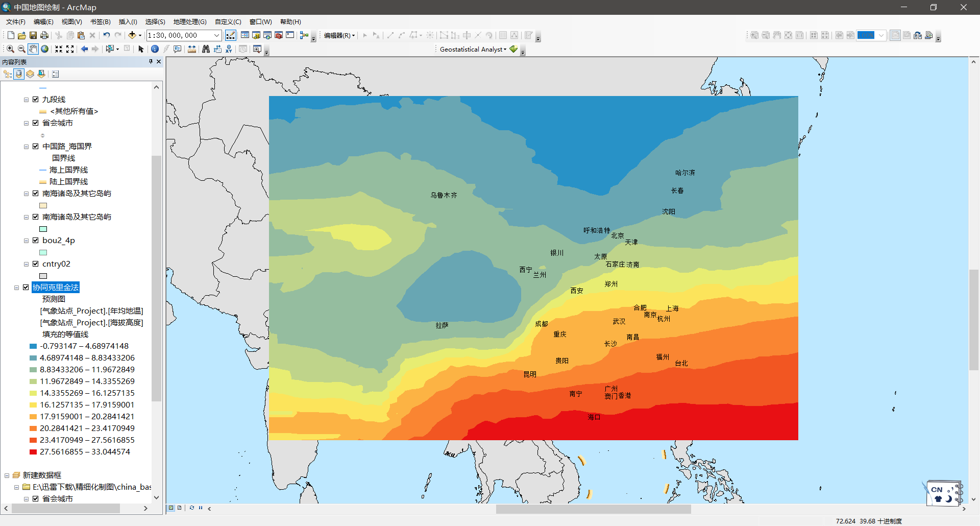The image size is (980, 526).
Task: Click the red 27.56–33.04 legend swatch
Action: pyautogui.click(x=33, y=452)
